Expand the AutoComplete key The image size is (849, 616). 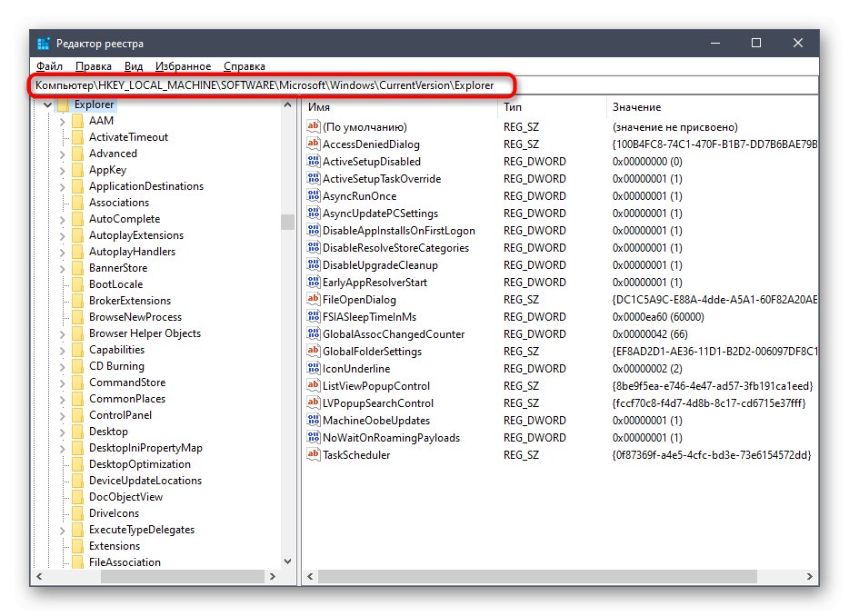[63, 220]
